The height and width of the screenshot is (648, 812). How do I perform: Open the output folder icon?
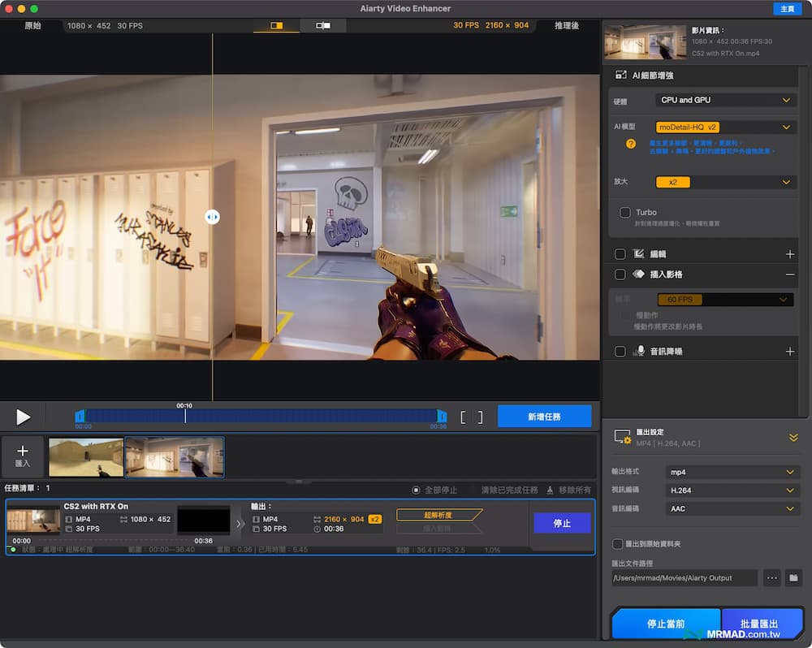point(795,577)
